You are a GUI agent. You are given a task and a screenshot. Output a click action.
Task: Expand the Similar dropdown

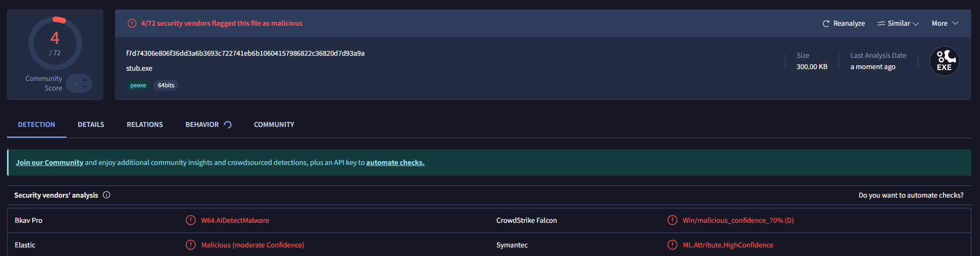(916, 24)
